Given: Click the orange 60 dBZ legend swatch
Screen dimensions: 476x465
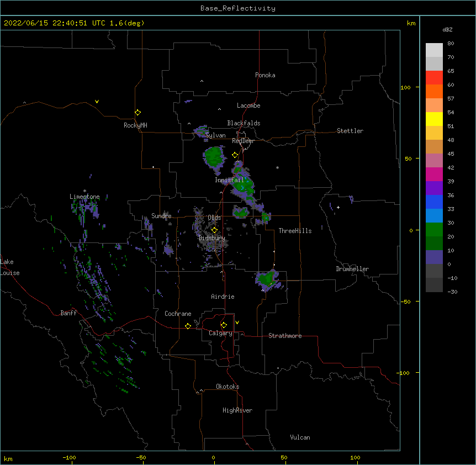Looking at the screenshot, I should (434, 91).
